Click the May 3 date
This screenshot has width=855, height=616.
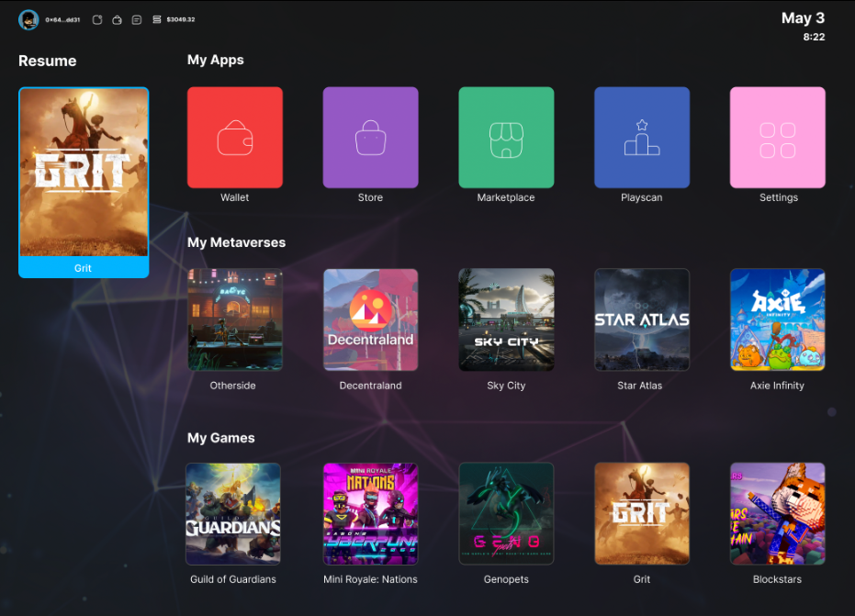(803, 18)
